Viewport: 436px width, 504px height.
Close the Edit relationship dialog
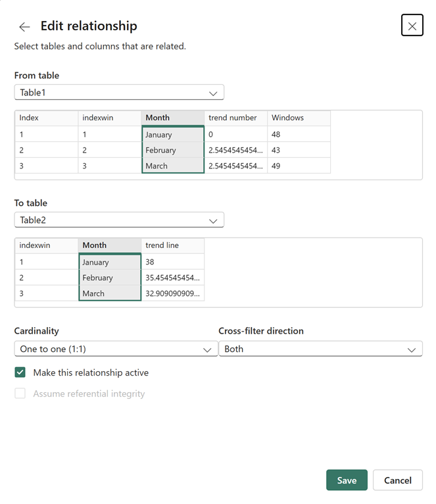tap(412, 26)
